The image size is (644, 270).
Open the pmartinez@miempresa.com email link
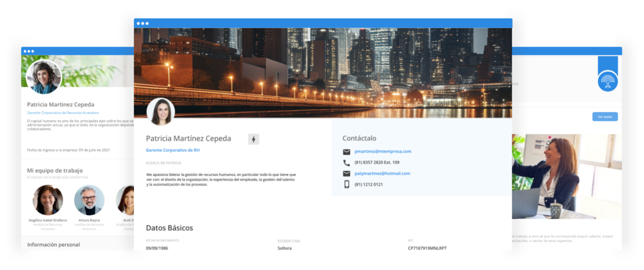[x=382, y=152]
